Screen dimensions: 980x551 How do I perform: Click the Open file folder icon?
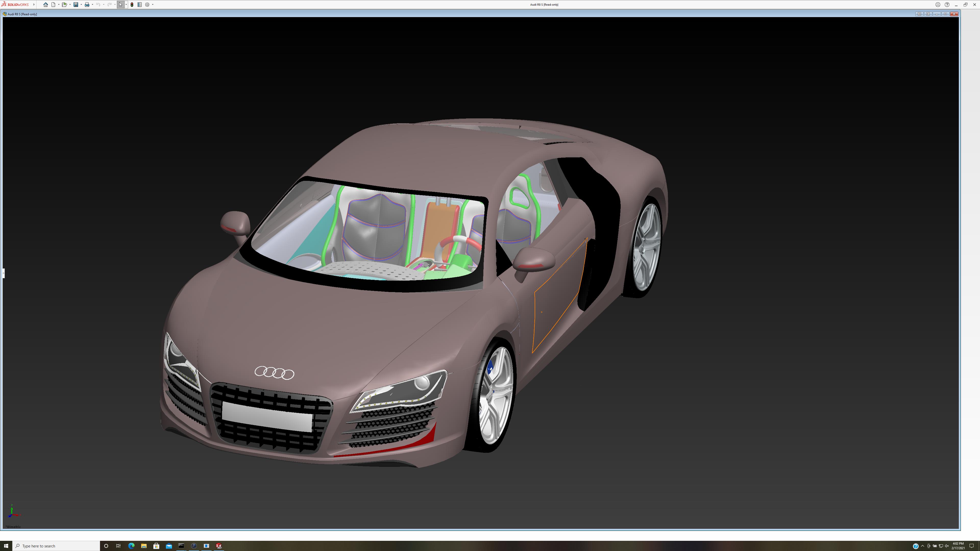pos(64,5)
